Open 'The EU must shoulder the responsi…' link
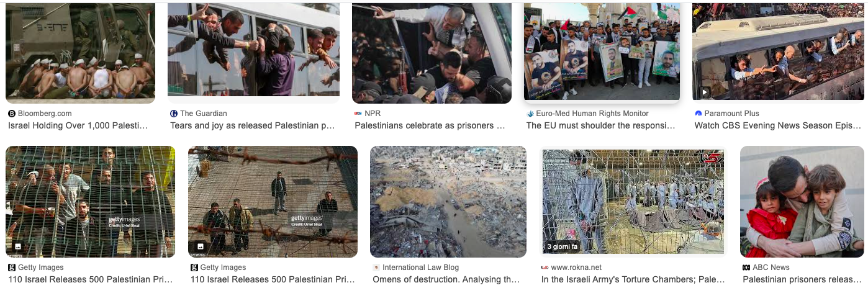Image resolution: width=868 pixels, height=288 pixels. click(601, 125)
